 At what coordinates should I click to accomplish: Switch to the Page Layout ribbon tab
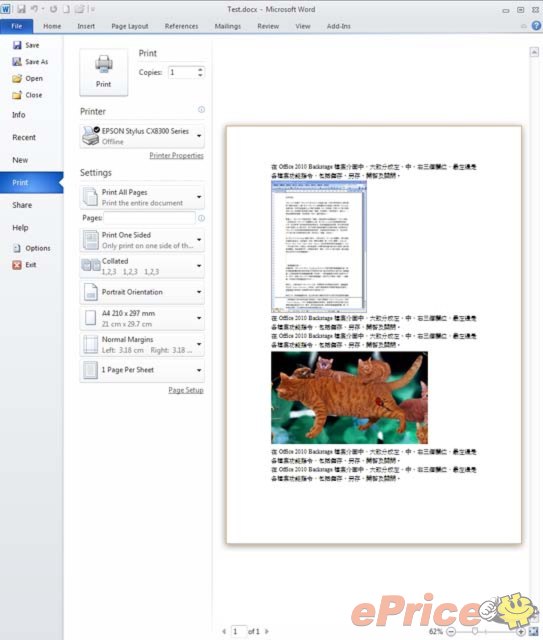(130, 26)
